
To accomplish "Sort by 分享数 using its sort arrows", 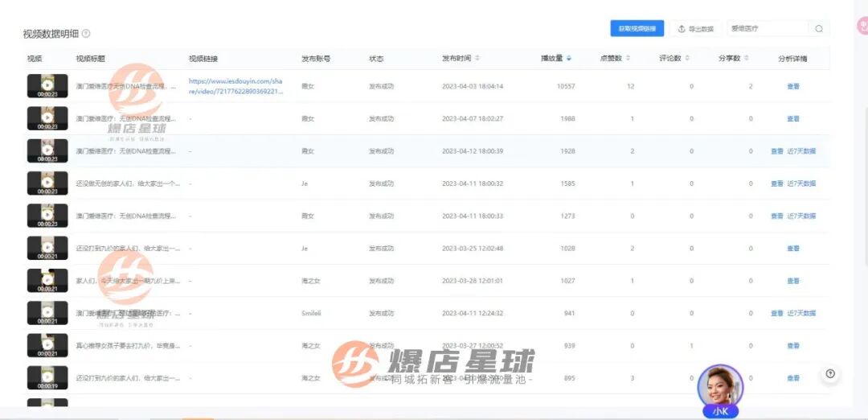I will [746, 58].
